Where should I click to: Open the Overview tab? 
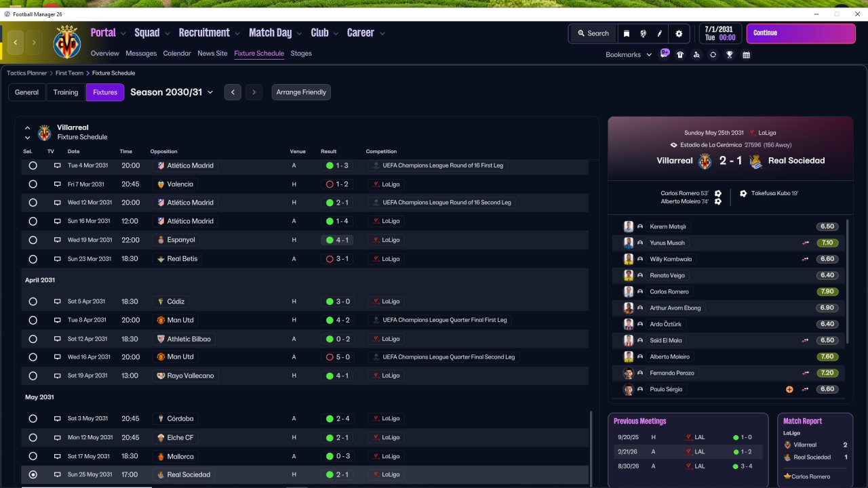pyautogui.click(x=105, y=54)
